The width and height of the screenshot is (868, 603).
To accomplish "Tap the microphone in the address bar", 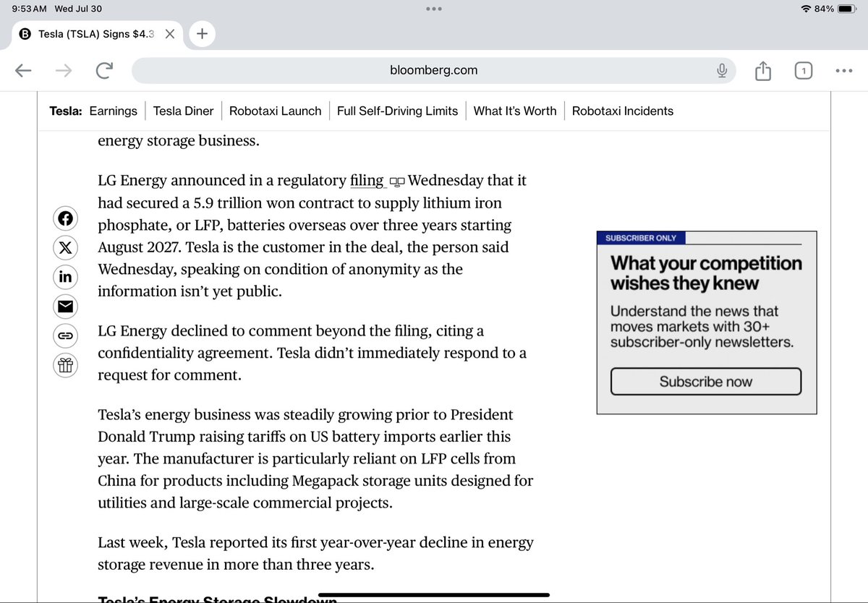I will click(721, 70).
